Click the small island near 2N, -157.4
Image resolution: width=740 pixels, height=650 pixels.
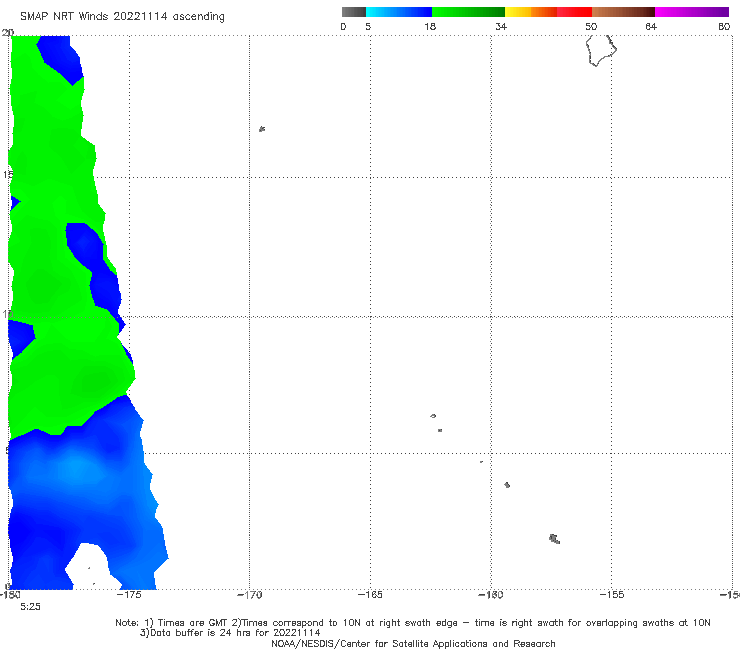point(555,539)
